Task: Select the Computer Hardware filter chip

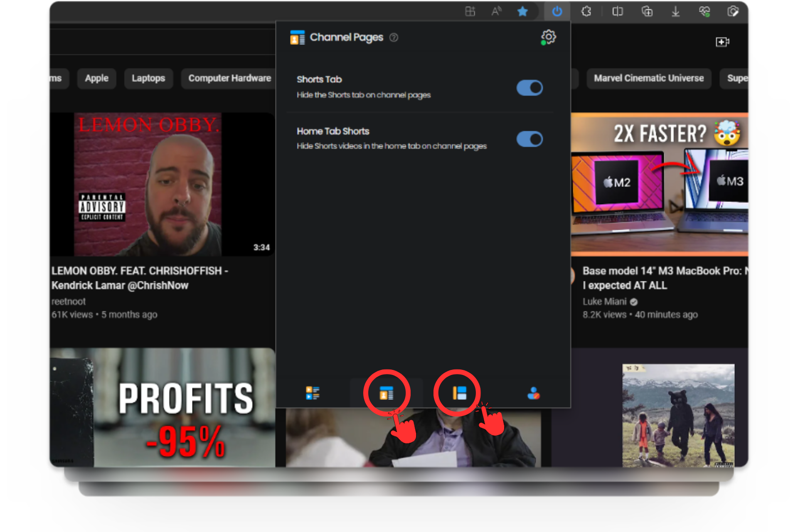Action: pyautogui.click(x=229, y=78)
